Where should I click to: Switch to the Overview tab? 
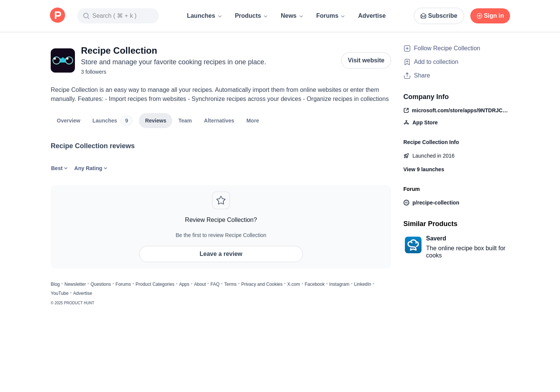pyautogui.click(x=68, y=121)
